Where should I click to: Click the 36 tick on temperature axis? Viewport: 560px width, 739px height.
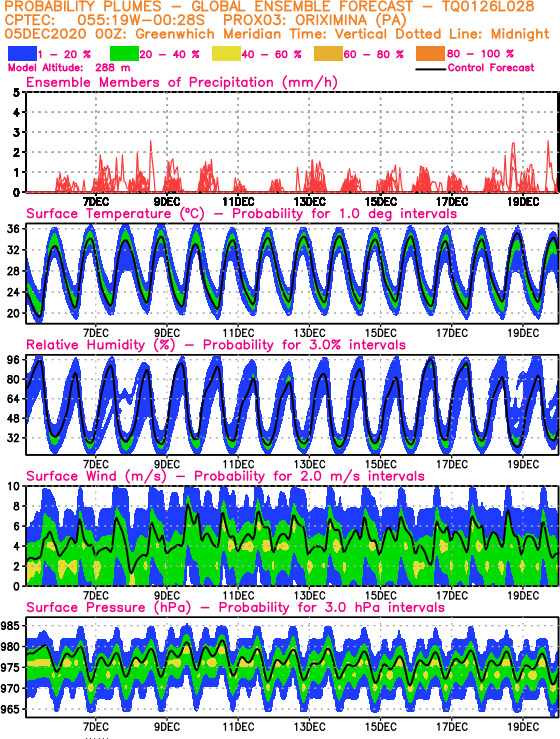(x=14, y=230)
